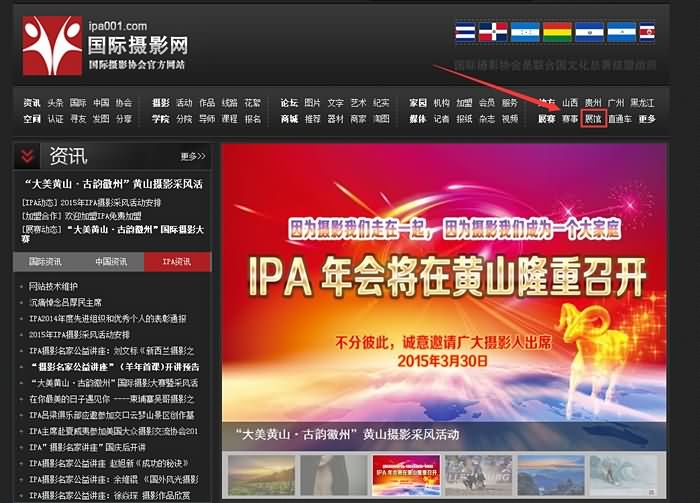The image size is (700, 503).
Task: Open the 学院 navigation menu
Action: tap(161, 119)
